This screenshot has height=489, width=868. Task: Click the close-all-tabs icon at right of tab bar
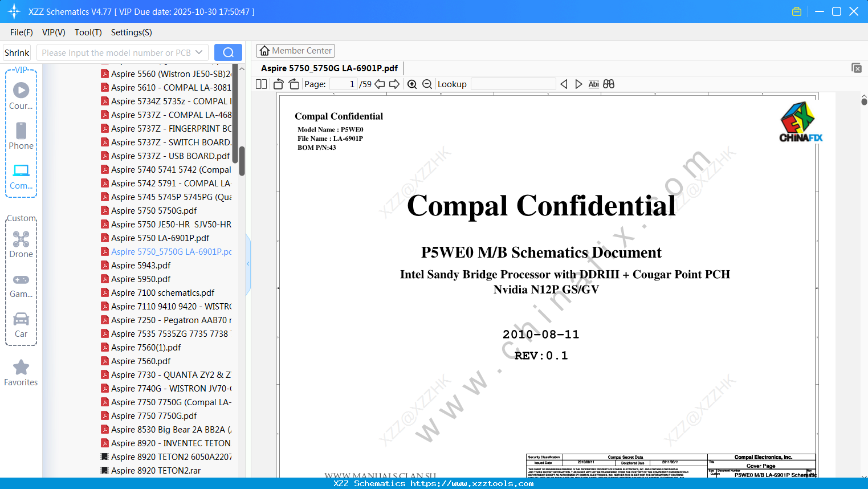pos(857,68)
